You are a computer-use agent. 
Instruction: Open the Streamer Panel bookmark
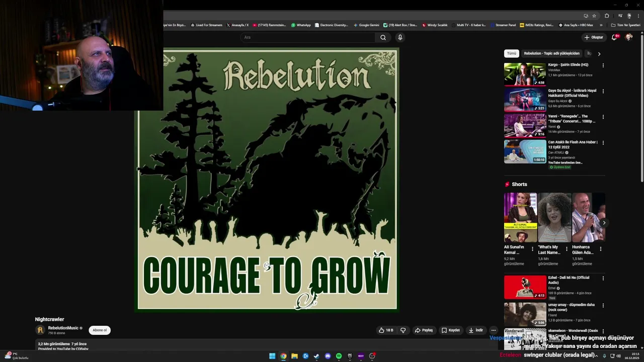click(x=503, y=25)
